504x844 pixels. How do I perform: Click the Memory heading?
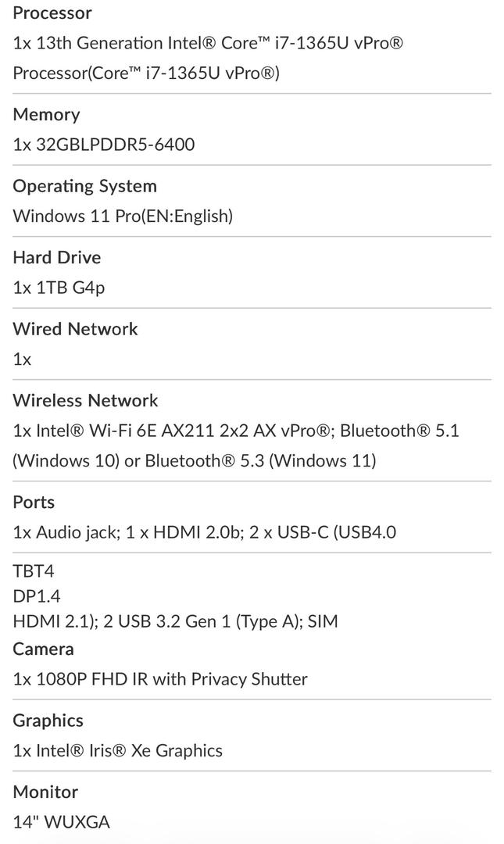pos(46,115)
